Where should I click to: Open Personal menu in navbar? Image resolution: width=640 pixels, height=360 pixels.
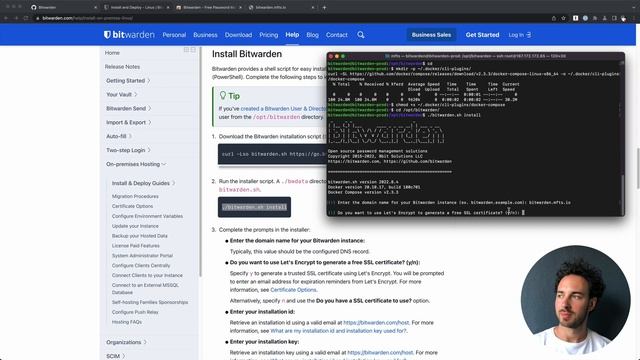coord(174,35)
